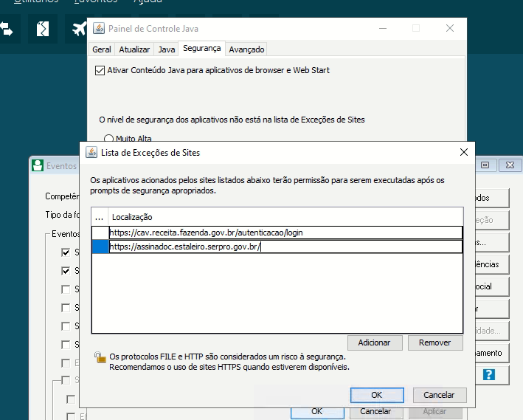Image resolution: width=523 pixels, height=420 pixels.
Task: Select the Segurança tab
Action: 202,49
